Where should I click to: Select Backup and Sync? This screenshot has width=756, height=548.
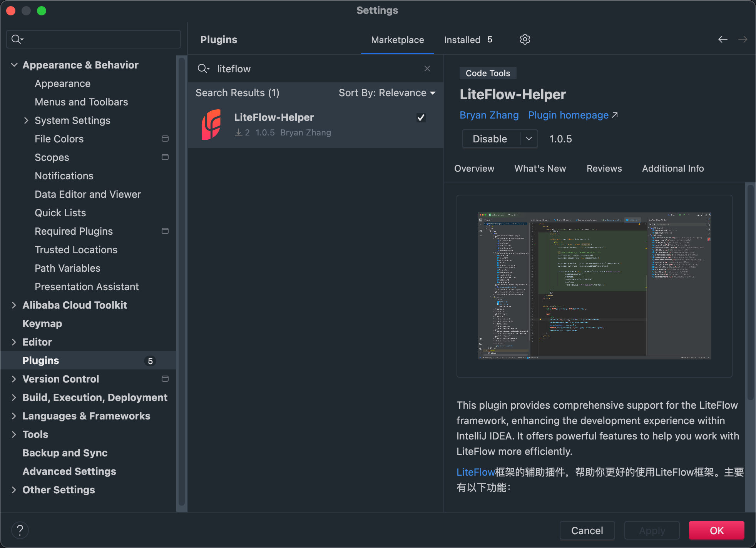(65, 453)
